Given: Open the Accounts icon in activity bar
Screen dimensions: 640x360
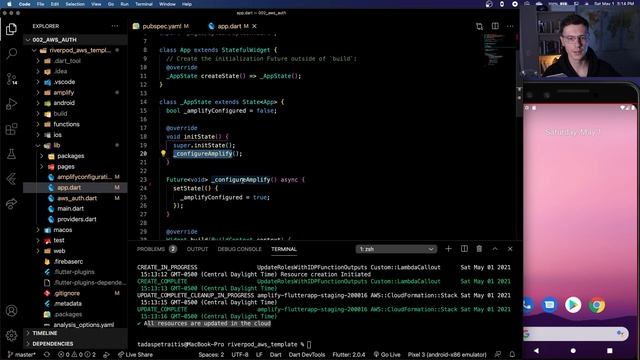Looking at the screenshot, I should coord(11,311).
